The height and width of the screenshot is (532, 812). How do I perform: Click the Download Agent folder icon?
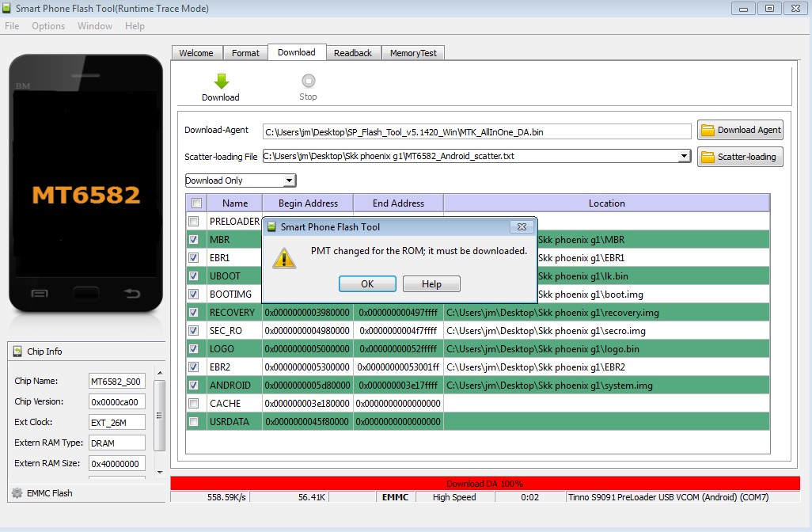(x=708, y=130)
